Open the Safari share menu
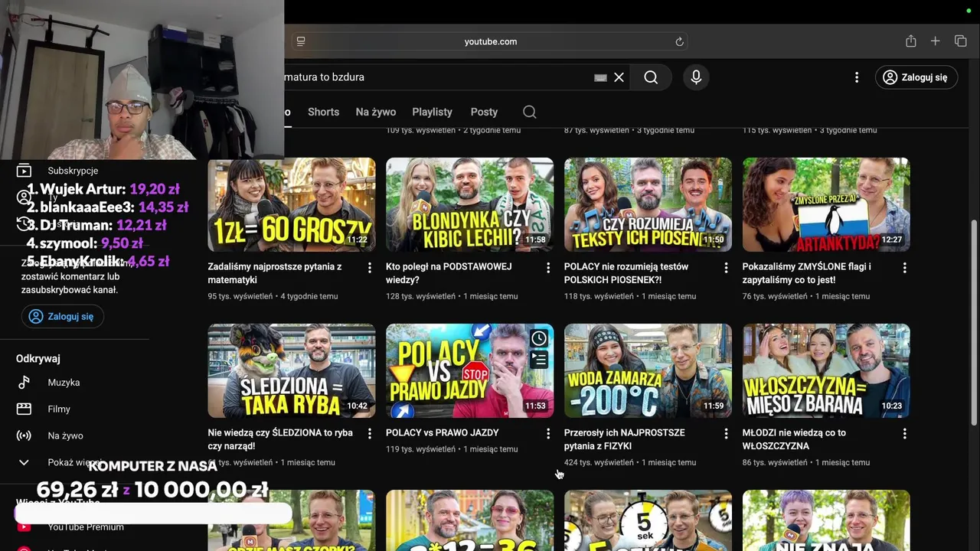The height and width of the screenshot is (551, 980). [910, 41]
